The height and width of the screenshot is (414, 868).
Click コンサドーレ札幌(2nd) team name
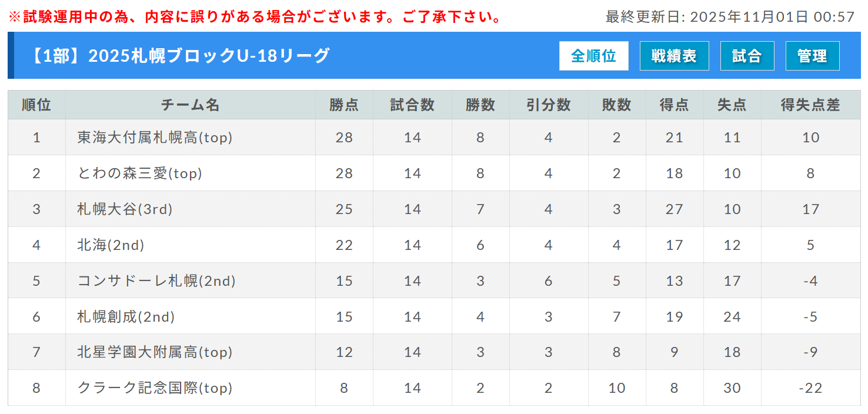(x=156, y=281)
